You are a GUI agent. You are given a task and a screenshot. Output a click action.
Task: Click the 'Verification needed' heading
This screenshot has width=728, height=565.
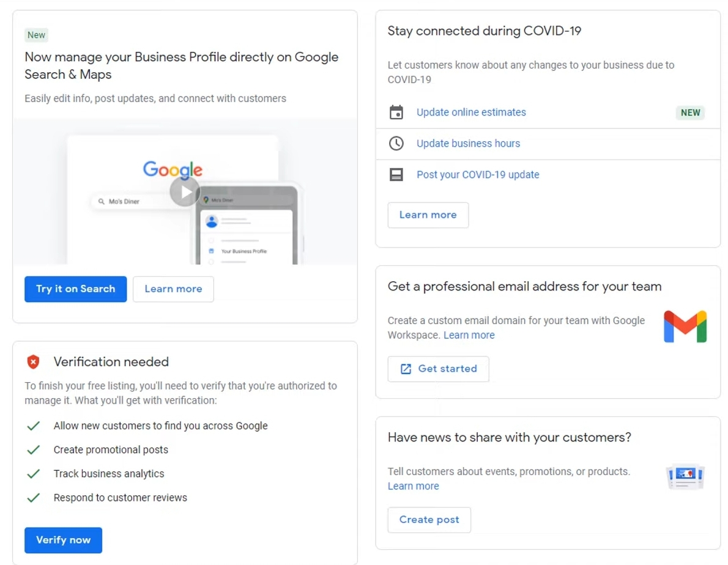(111, 362)
